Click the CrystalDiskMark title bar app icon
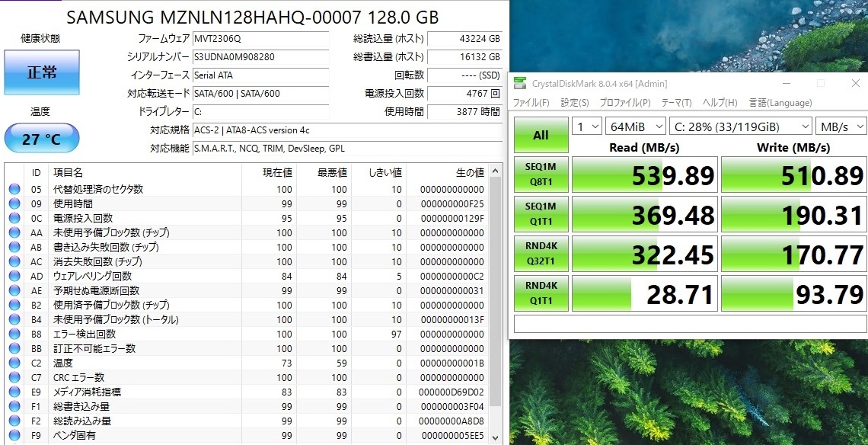This screenshot has height=445, width=868. point(520,84)
